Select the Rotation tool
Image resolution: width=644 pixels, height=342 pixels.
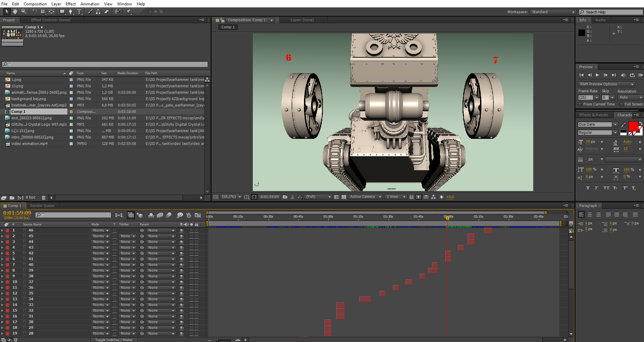pos(35,11)
